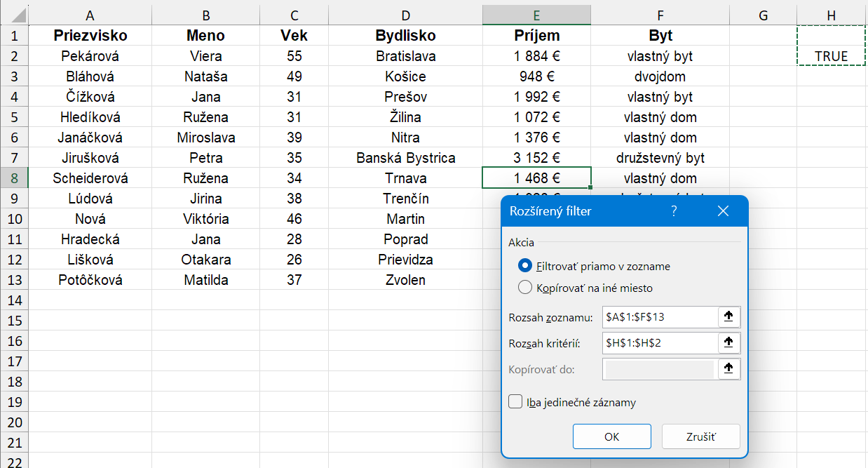The width and height of the screenshot is (868, 468).
Task: Select cell containing Pekárová
Action: pyautogui.click(x=90, y=56)
